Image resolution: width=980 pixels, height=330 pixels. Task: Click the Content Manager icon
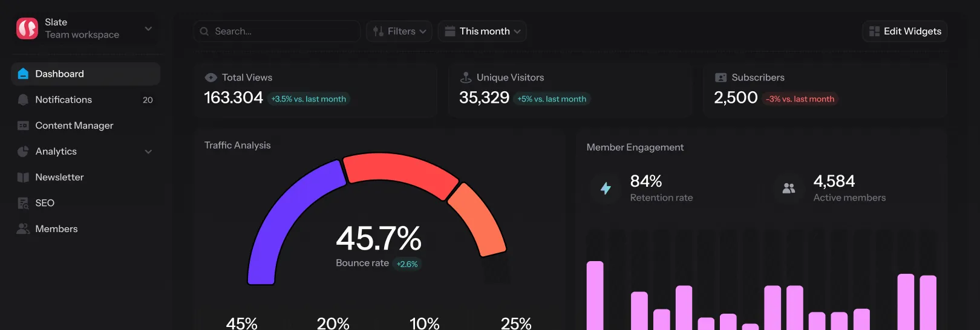click(23, 126)
